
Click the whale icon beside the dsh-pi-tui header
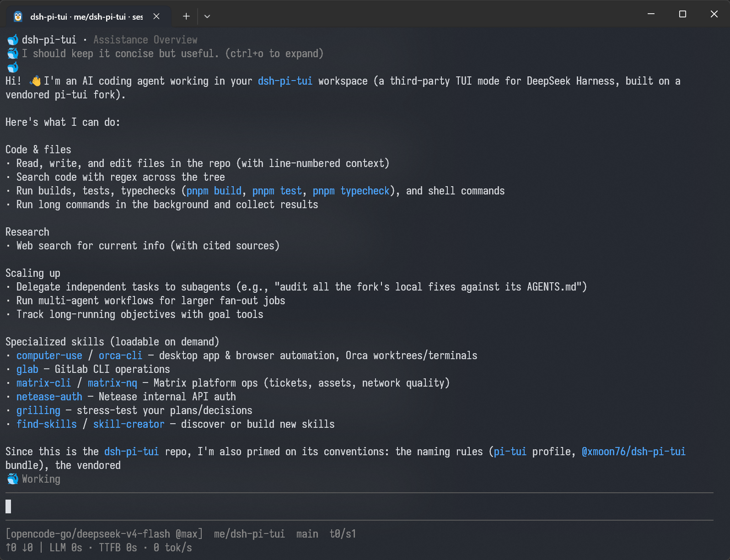[x=12, y=40]
